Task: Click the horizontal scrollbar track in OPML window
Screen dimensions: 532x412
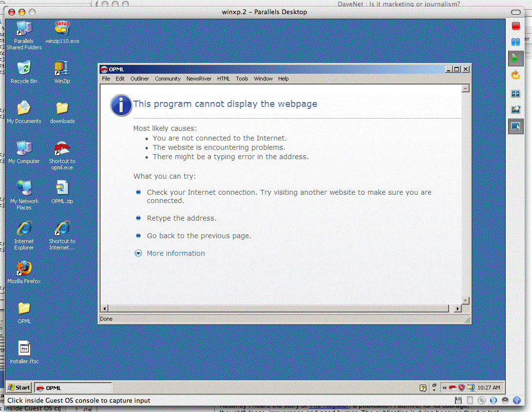Action: 278,309
